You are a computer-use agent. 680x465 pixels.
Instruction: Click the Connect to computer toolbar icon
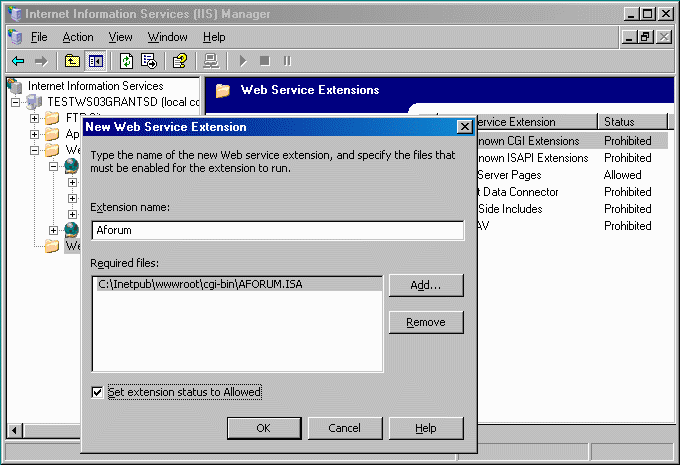(211, 61)
